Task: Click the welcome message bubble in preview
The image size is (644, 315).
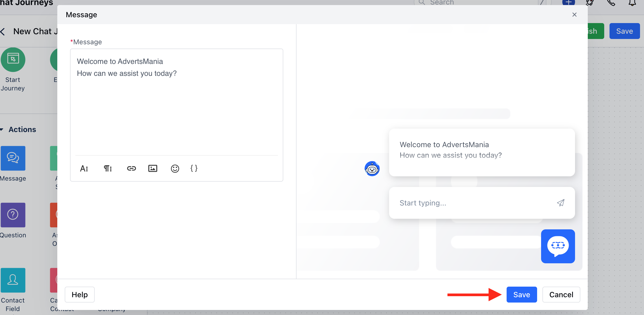Action: click(x=482, y=152)
